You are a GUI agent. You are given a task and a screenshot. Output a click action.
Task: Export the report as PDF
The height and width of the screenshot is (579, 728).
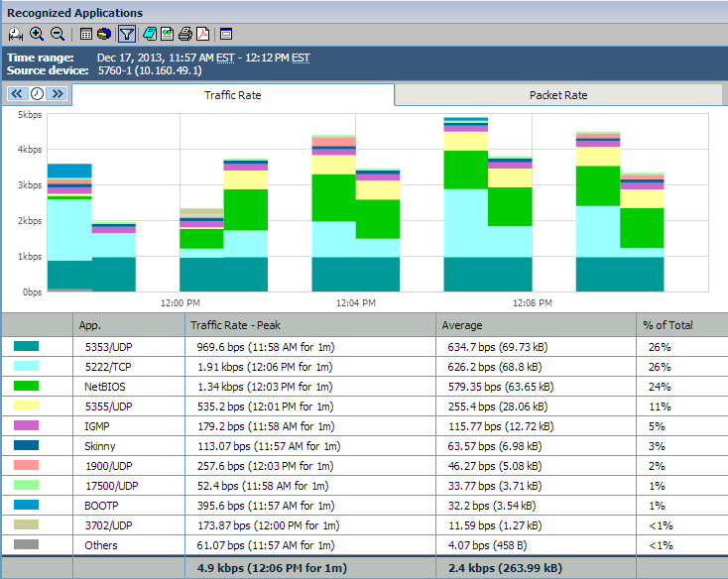(x=202, y=34)
